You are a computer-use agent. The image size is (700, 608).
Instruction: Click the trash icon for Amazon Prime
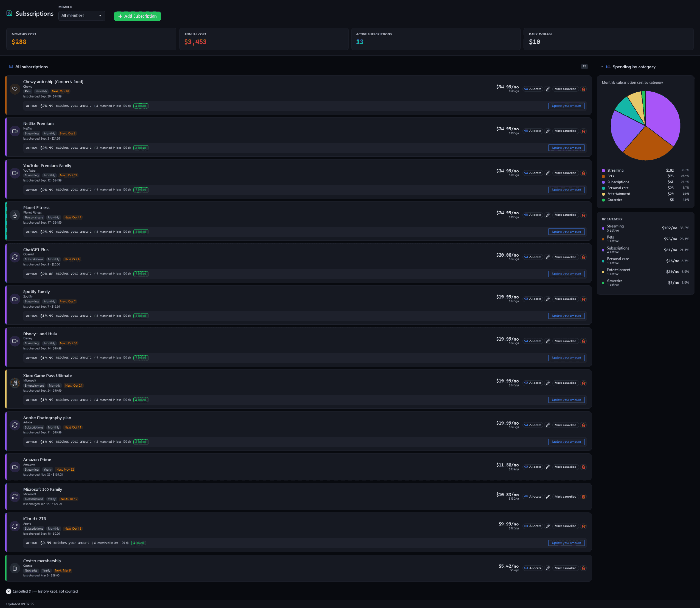pyautogui.click(x=583, y=467)
